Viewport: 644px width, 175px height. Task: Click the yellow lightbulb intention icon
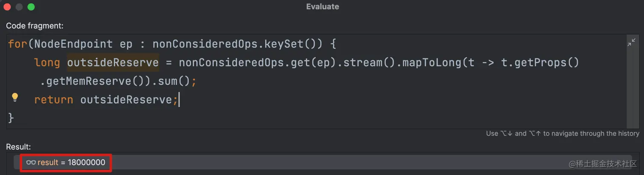[15, 97]
